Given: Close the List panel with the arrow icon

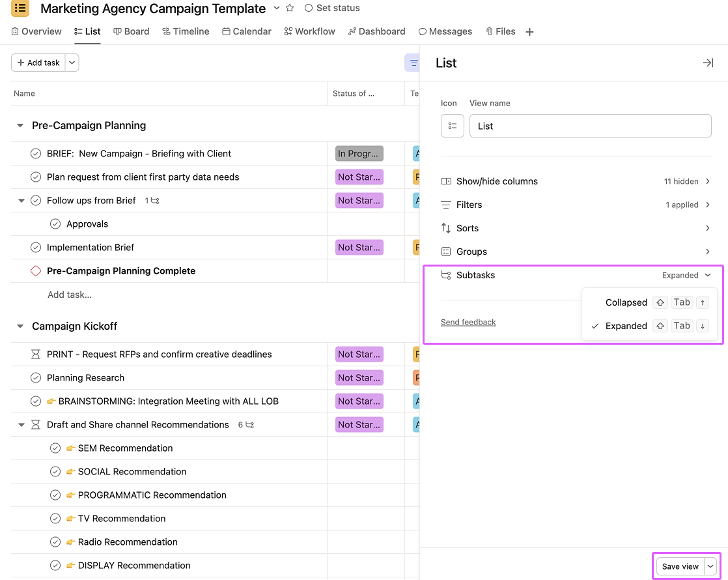Looking at the screenshot, I should (708, 63).
